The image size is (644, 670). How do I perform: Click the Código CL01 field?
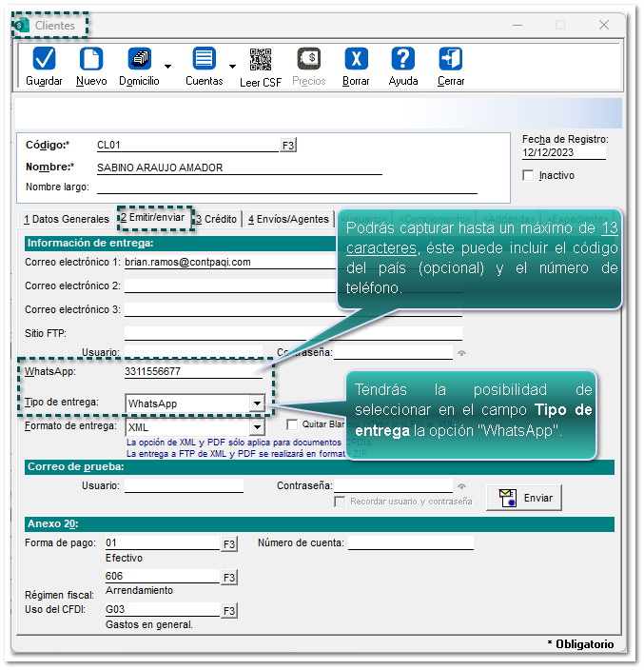tap(188, 145)
